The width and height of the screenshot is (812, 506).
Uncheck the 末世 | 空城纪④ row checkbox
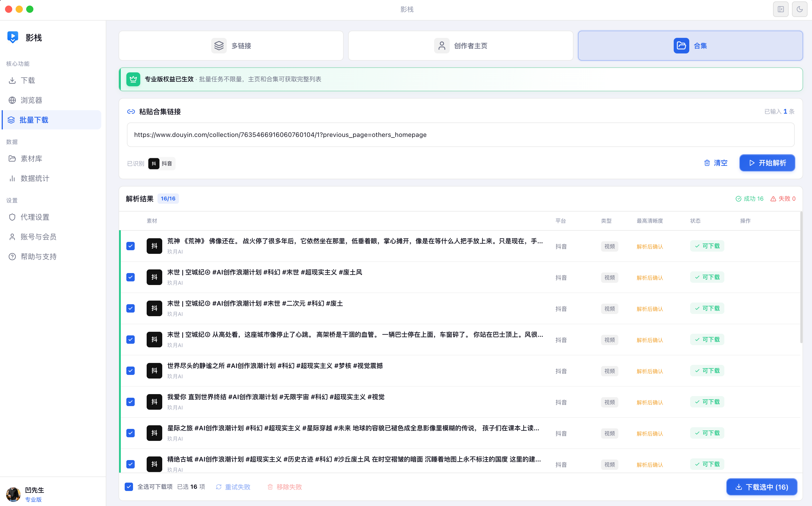point(131,277)
